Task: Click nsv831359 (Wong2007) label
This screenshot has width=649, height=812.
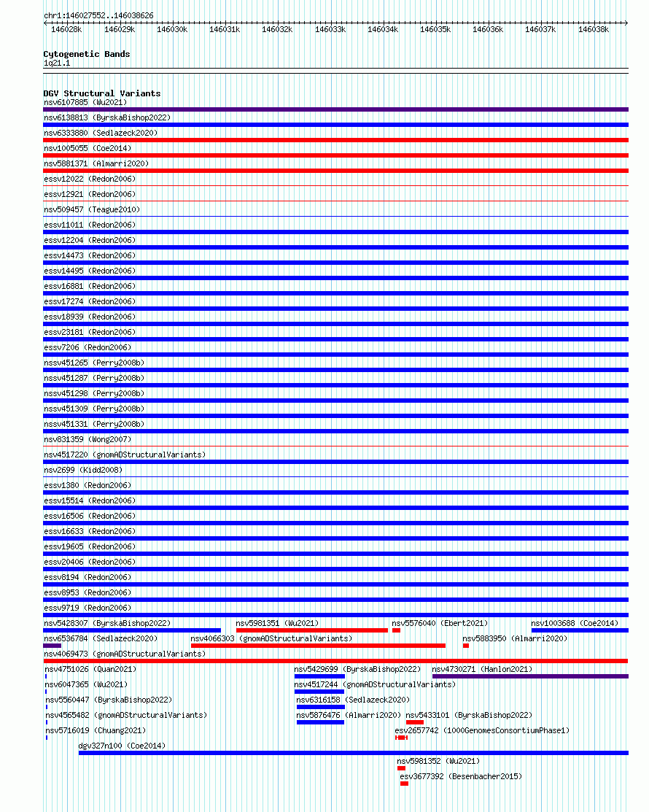Action: tap(88, 440)
